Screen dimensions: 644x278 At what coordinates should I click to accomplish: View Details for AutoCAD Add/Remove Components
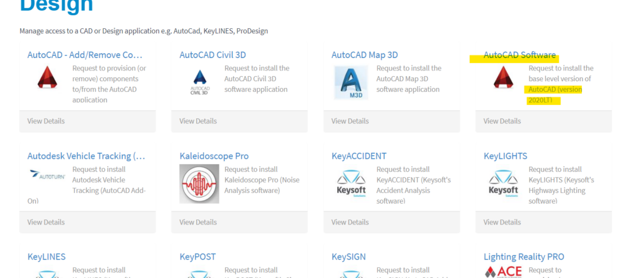46,121
